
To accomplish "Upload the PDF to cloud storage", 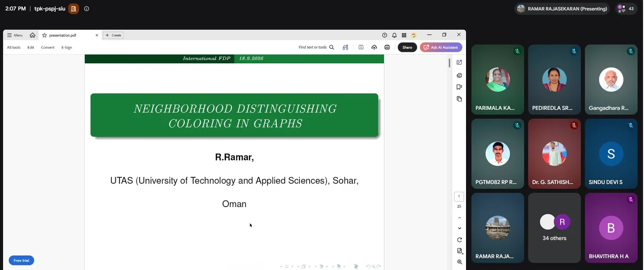I will (374, 47).
